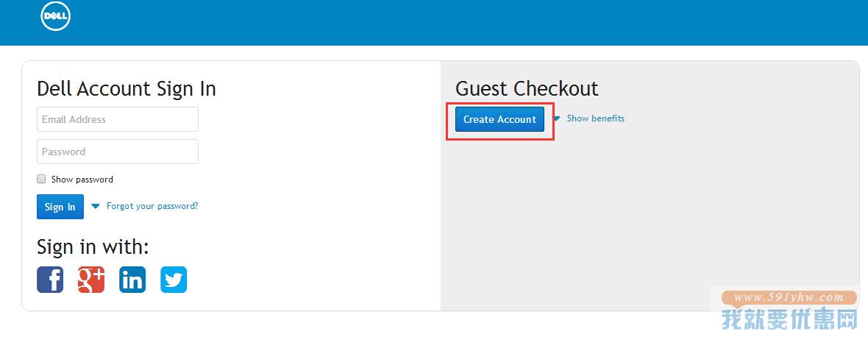This screenshot has height=337, width=868.
Task: Expand arrow beside Forgot your password
Action: coord(95,206)
